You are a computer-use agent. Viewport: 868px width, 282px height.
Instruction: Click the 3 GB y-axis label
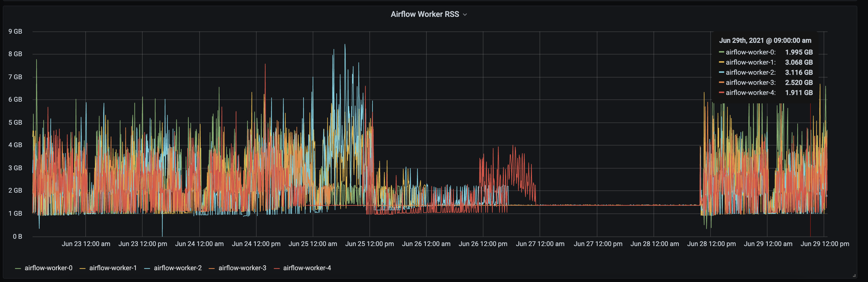point(15,168)
